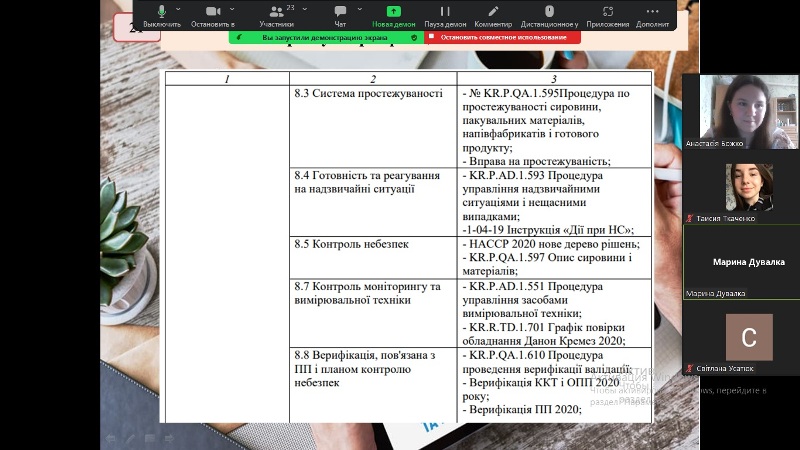Viewport: 800px width, 450px height.
Task: Open the Приложения apps button
Action: point(607,16)
